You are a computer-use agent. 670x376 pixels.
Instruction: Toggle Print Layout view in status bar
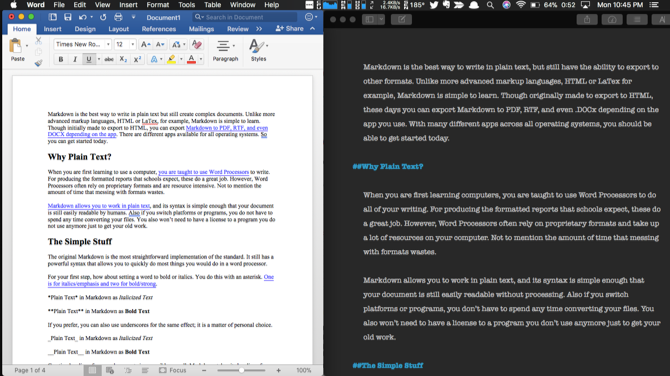(x=92, y=370)
